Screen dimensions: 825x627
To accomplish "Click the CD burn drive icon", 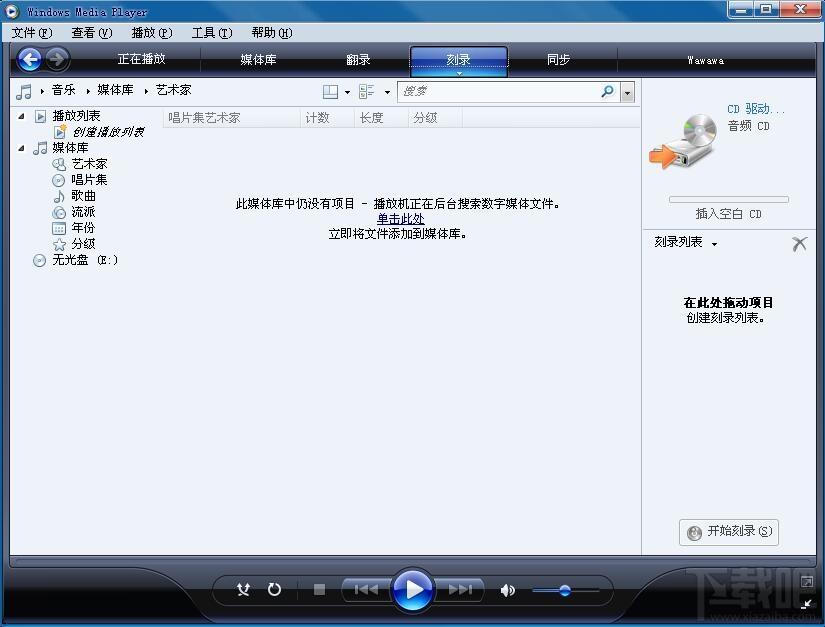I will tap(683, 141).
